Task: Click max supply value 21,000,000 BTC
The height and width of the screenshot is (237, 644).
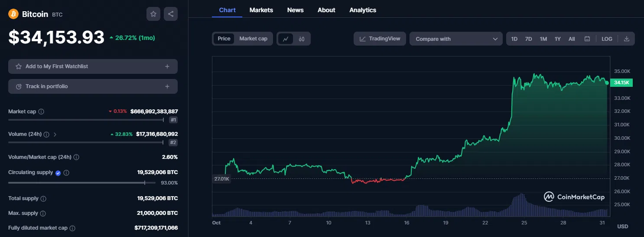Action: (x=157, y=213)
